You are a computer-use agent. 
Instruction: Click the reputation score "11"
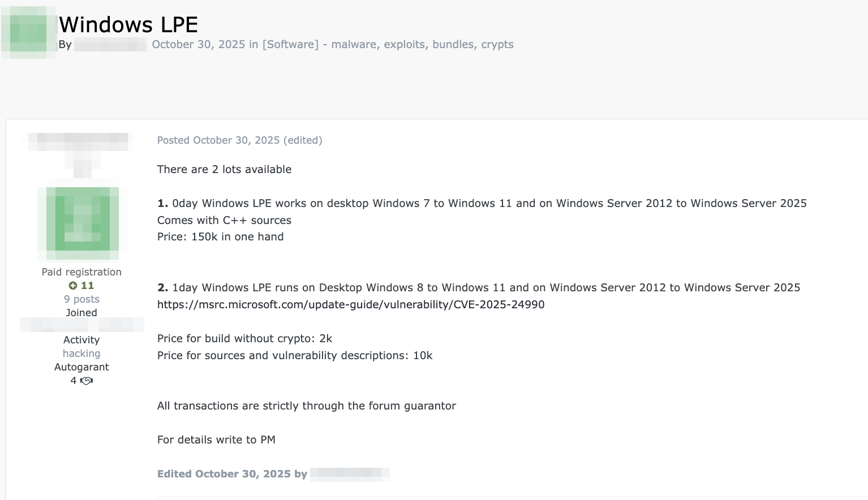[87, 286]
